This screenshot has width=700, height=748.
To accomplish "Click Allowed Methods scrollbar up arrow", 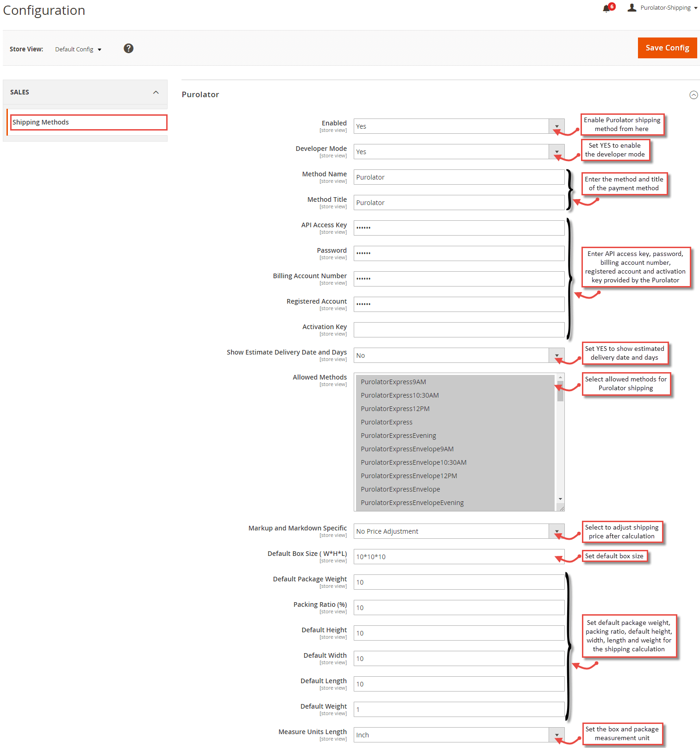I will click(560, 377).
